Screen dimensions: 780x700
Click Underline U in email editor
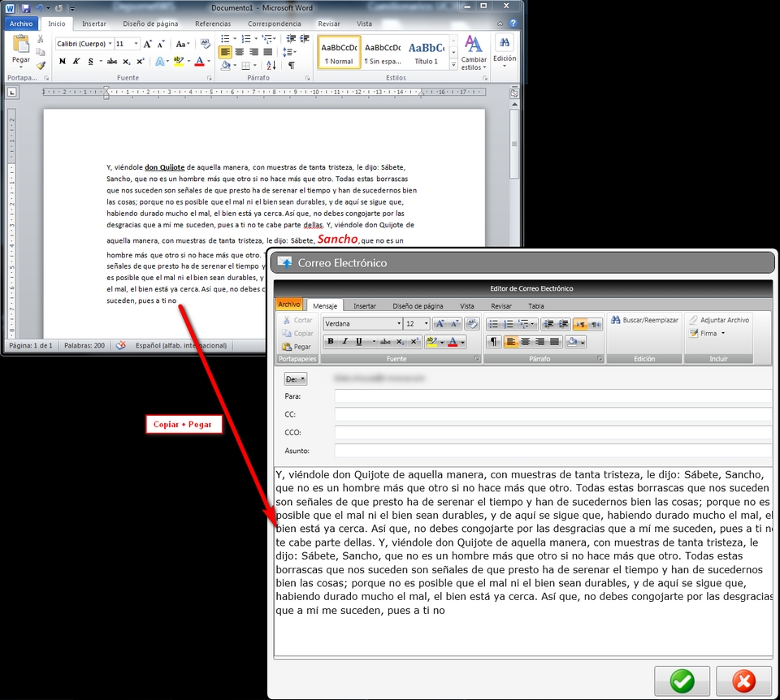[x=358, y=341]
